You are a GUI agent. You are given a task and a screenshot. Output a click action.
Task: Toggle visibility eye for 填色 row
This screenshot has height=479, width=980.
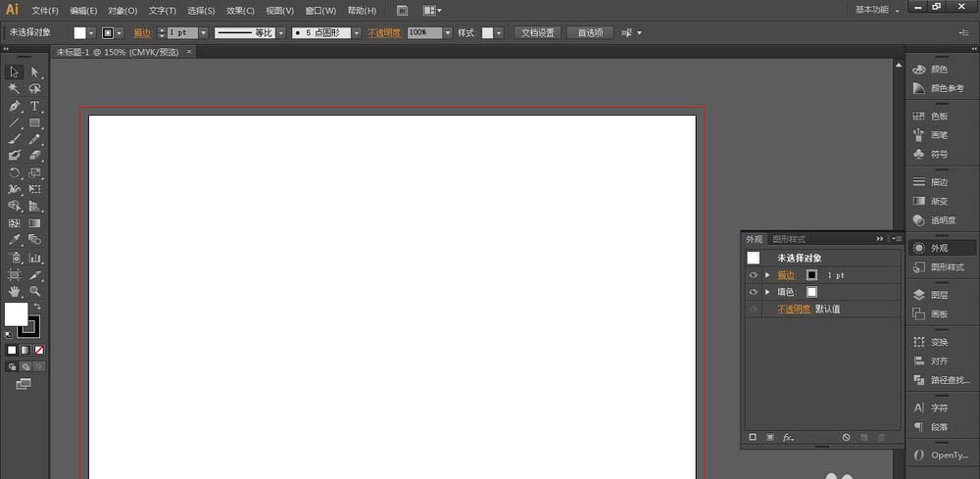click(754, 292)
